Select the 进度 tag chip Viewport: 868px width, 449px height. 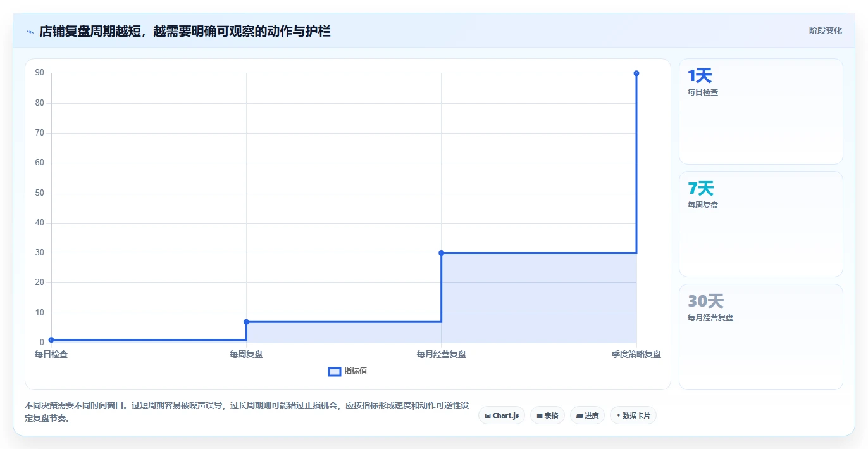pos(587,415)
